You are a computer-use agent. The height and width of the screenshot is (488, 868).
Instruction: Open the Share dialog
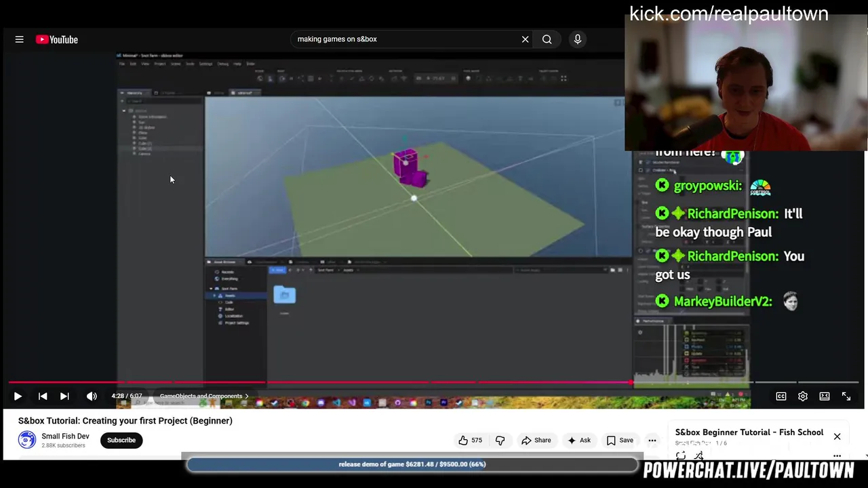[x=536, y=440]
